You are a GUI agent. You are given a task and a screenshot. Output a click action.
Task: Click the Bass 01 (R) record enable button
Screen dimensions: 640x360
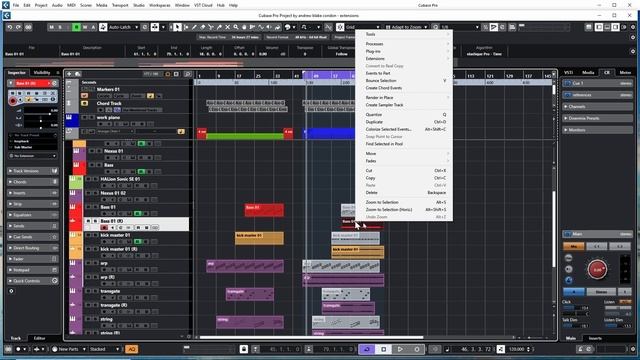104,227
